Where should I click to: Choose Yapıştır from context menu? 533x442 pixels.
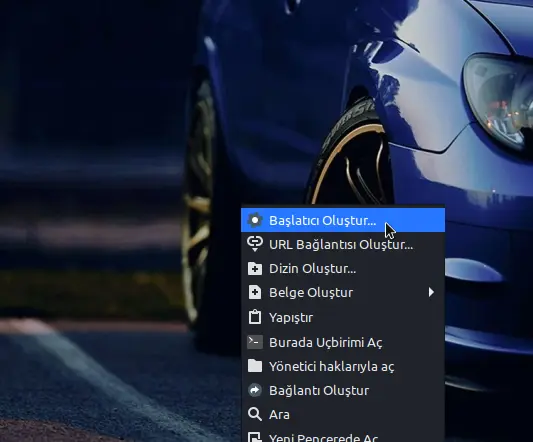pos(343,318)
